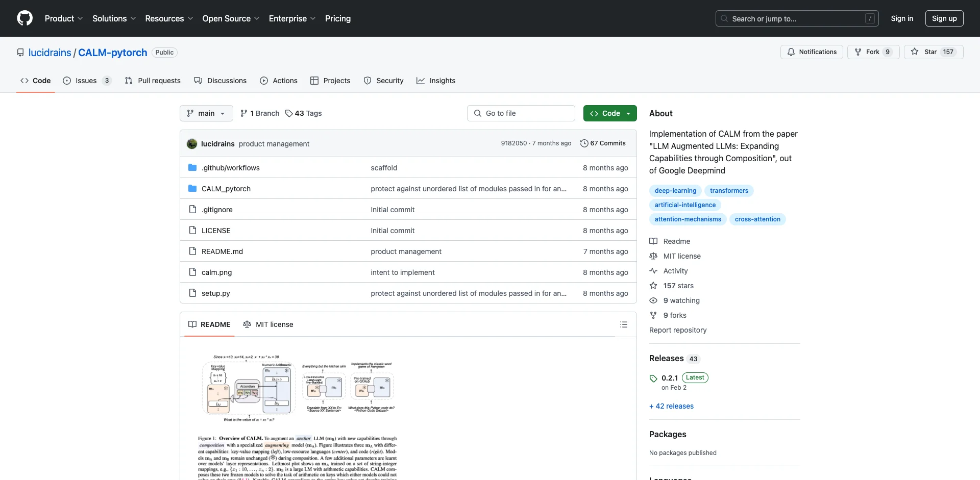Screen dimensions: 980x480
Task: Click the file icon beside setup.py
Action: coord(192,293)
